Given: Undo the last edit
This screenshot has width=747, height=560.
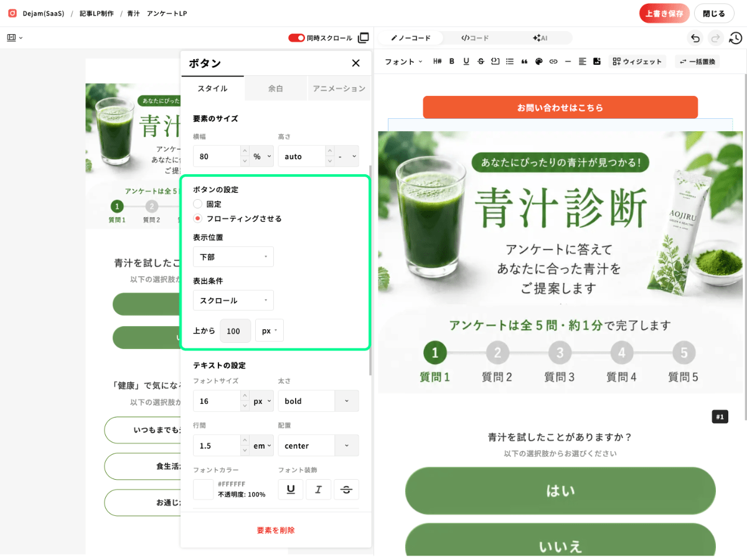Looking at the screenshot, I should (x=695, y=38).
